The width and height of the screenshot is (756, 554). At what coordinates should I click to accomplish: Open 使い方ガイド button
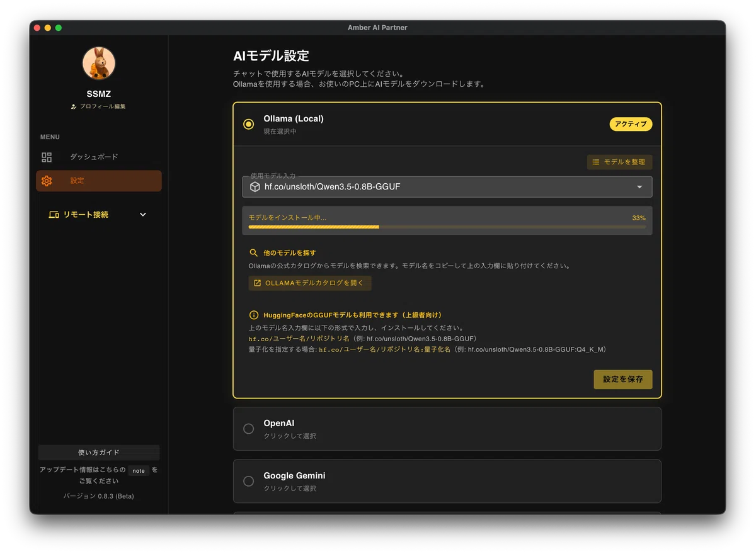pyautogui.click(x=99, y=453)
